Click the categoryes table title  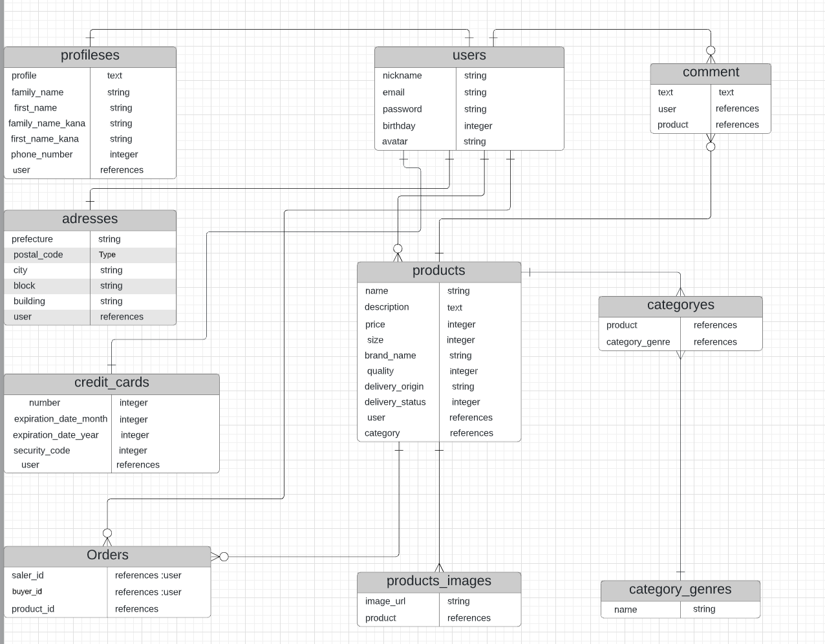click(x=680, y=306)
